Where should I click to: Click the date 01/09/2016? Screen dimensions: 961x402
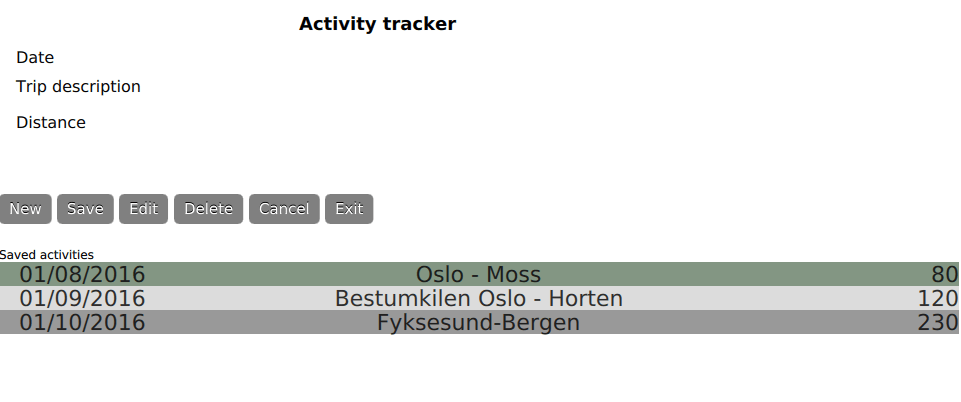[x=82, y=298]
